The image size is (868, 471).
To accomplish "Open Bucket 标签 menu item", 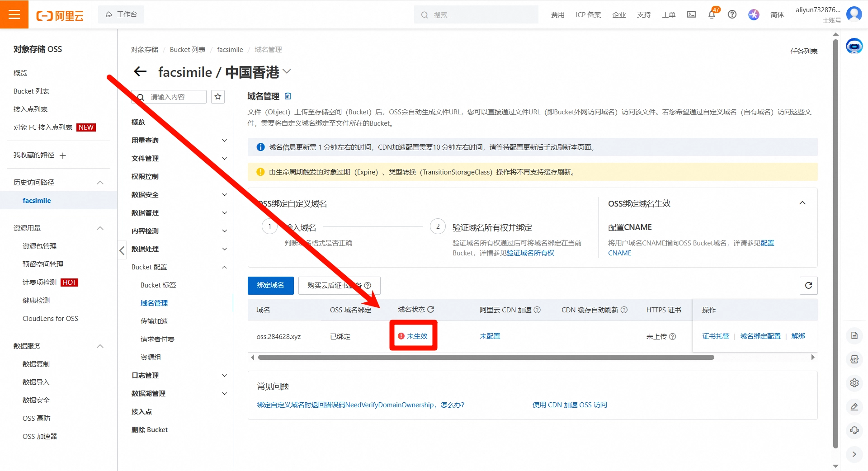I will [158, 285].
